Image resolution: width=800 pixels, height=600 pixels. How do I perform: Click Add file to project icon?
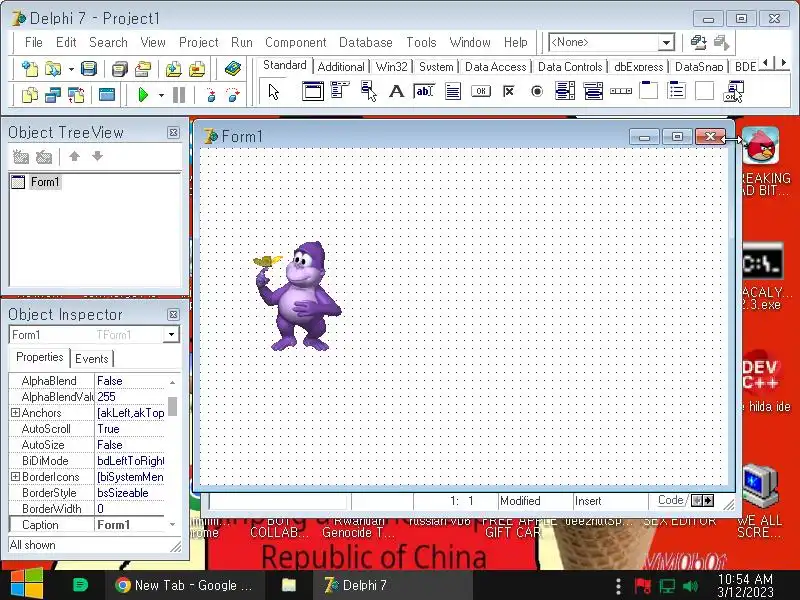point(173,68)
